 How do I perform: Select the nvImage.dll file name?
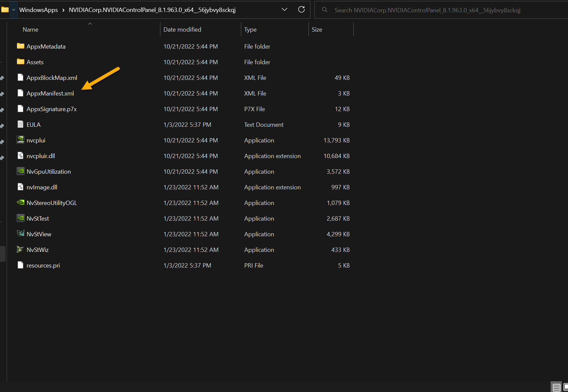[x=42, y=187]
